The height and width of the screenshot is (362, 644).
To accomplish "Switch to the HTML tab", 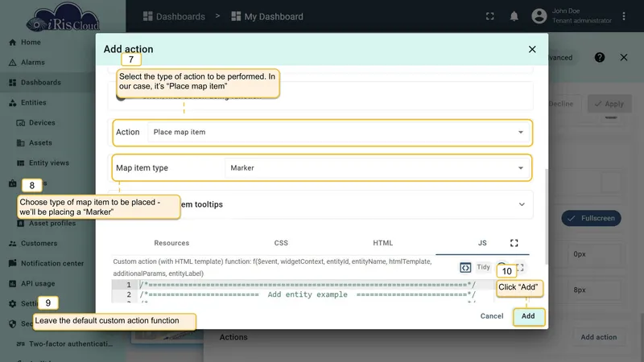I will [x=383, y=243].
